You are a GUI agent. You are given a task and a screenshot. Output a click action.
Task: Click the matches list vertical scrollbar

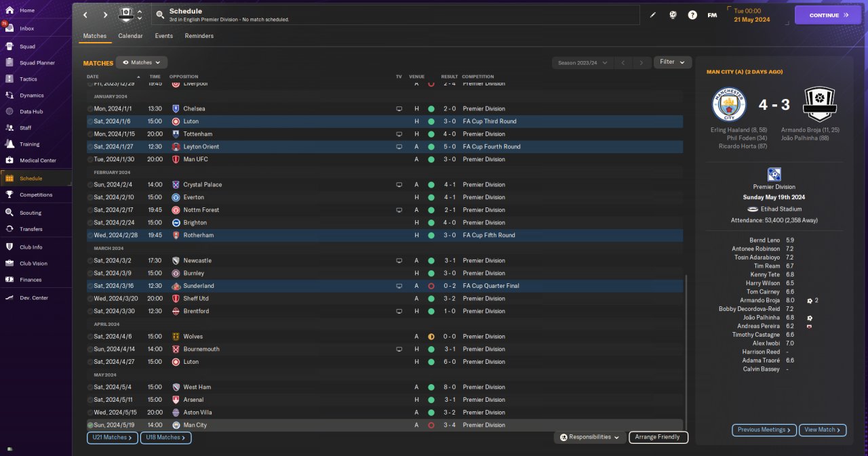pos(686,351)
